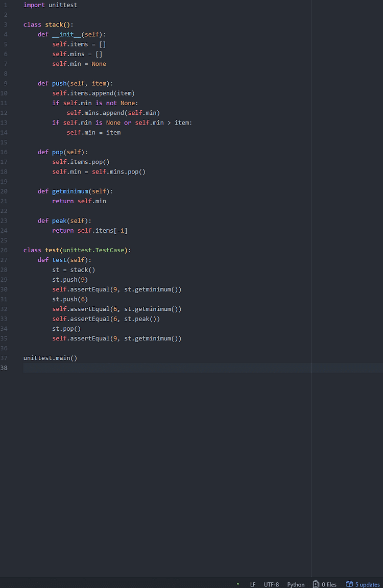Click the 'class stack():' definition

(x=49, y=24)
